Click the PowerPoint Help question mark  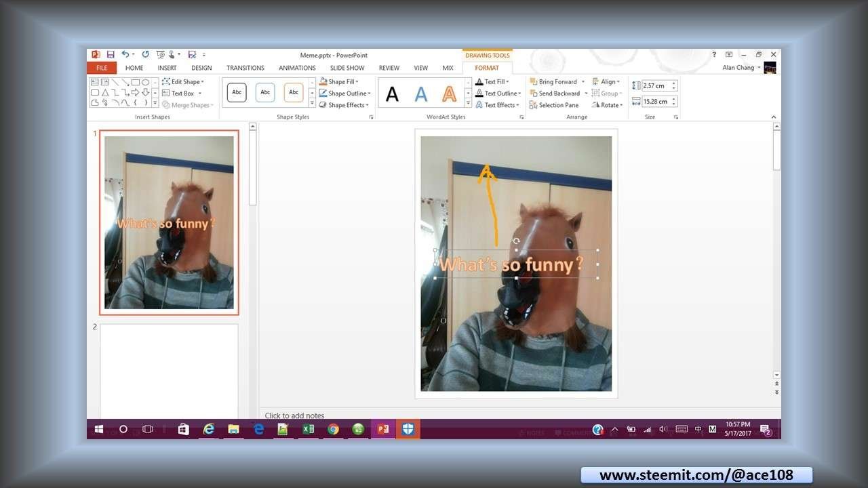pos(714,55)
